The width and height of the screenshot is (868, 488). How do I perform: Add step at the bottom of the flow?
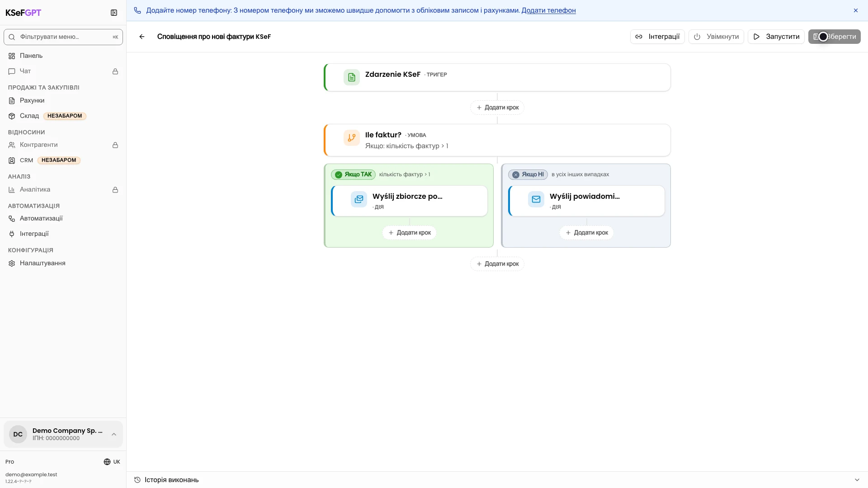point(497,264)
